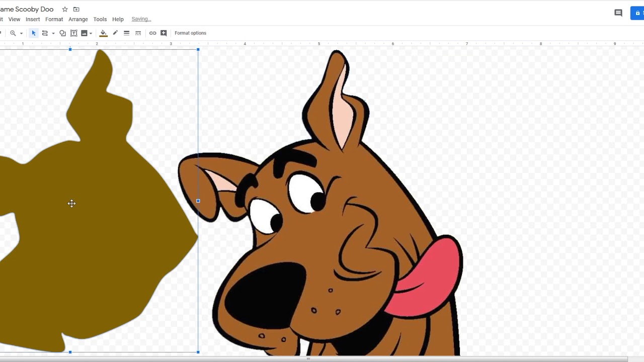Open the fill color picker
The image size is (644, 362).
104,33
